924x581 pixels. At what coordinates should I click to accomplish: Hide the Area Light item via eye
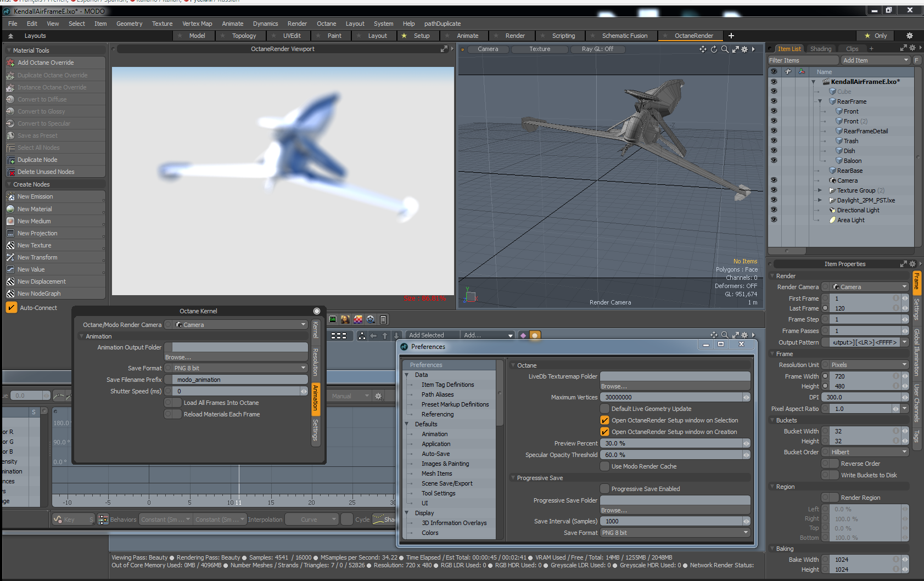point(774,220)
